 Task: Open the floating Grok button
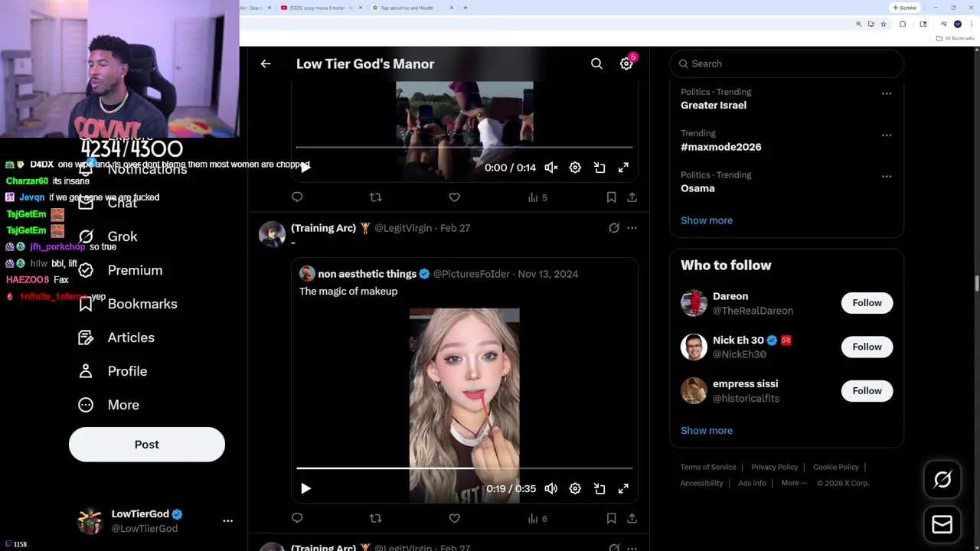click(942, 480)
